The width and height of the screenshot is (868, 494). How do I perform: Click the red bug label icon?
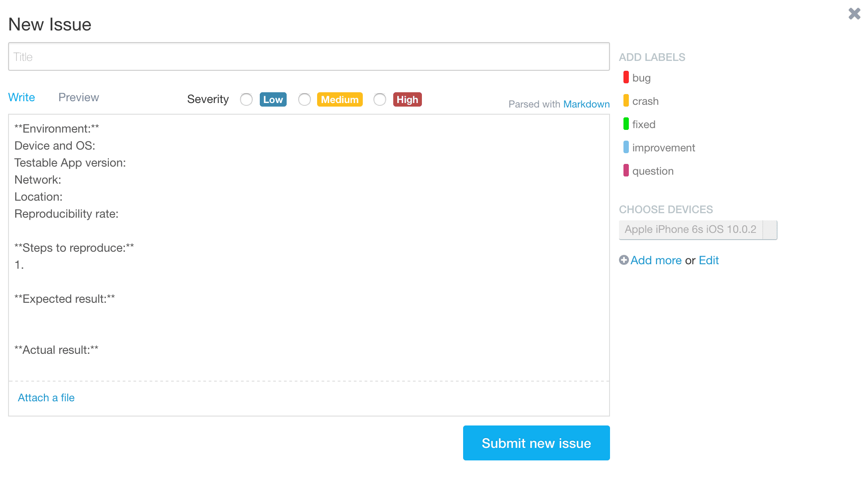(625, 77)
